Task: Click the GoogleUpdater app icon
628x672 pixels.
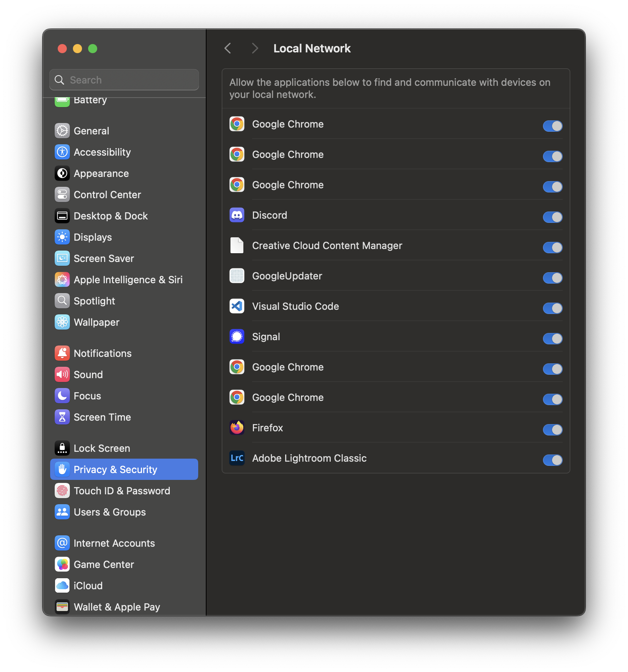Action: pos(237,276)
